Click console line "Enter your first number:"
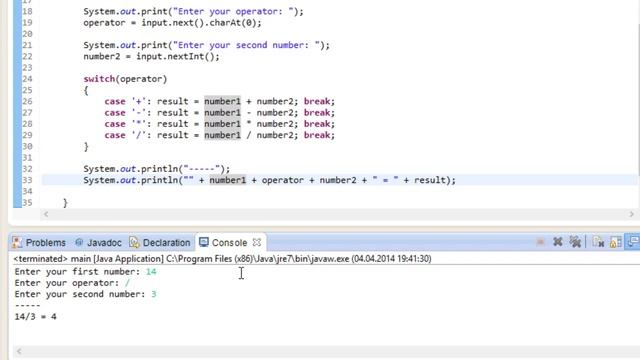This screenshot has height=360, width=640. pyautogui.click(x=77, y=272)
